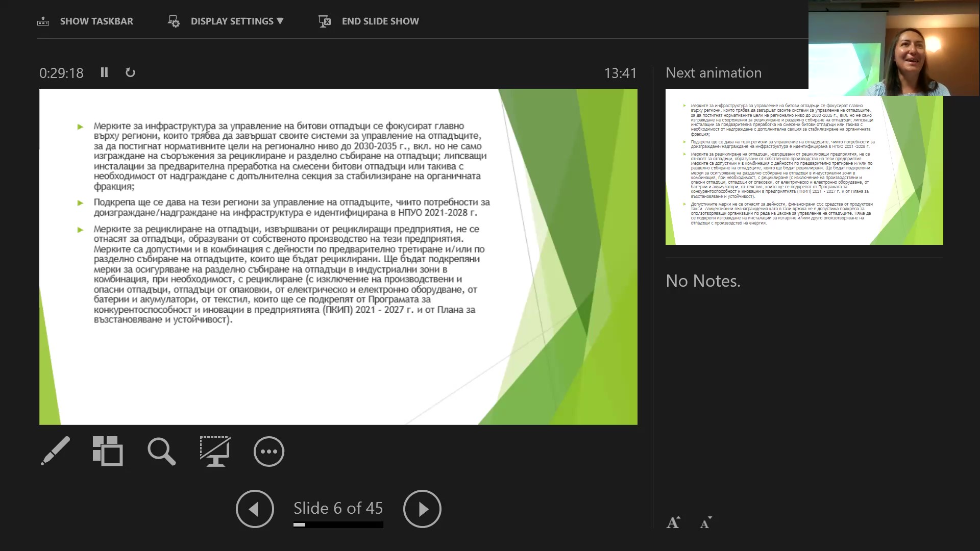Click the See all slides icon
Viewport: 980px width, 551px height.
point(108,451)
